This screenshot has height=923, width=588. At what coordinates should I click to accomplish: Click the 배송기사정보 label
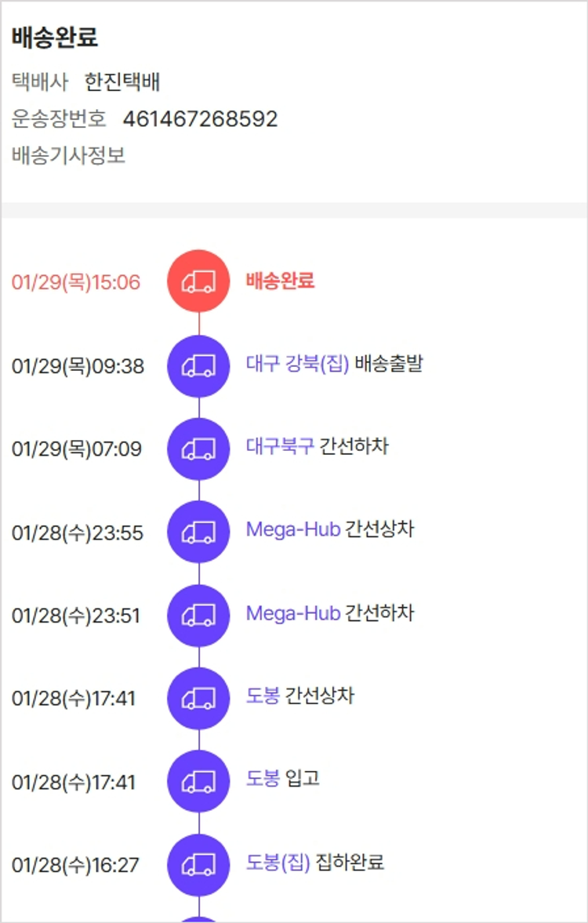point(68,155)
